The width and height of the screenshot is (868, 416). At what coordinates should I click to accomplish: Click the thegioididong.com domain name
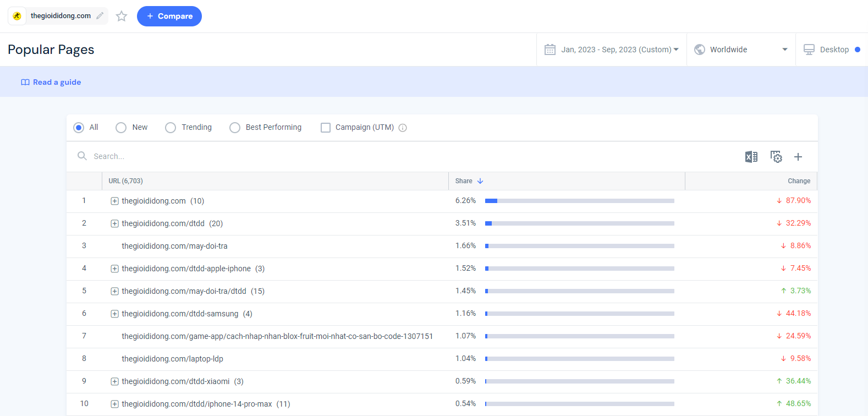click(61, 16)
